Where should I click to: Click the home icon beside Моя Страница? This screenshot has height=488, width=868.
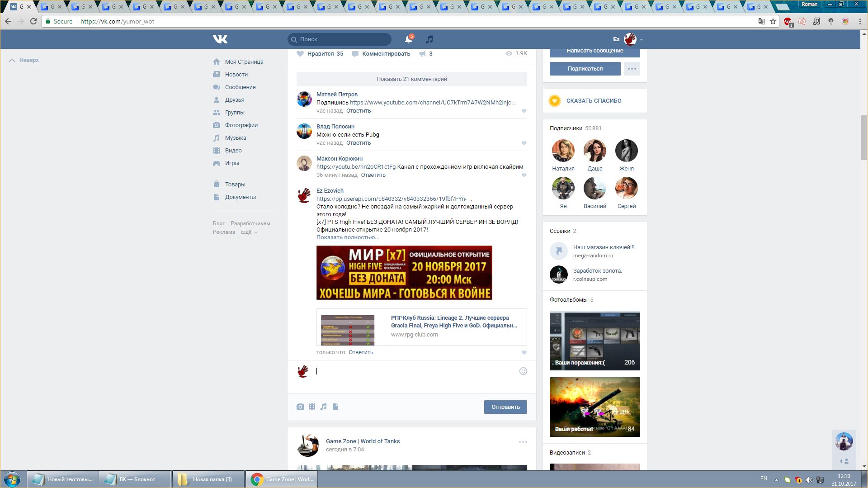(217, 62)
